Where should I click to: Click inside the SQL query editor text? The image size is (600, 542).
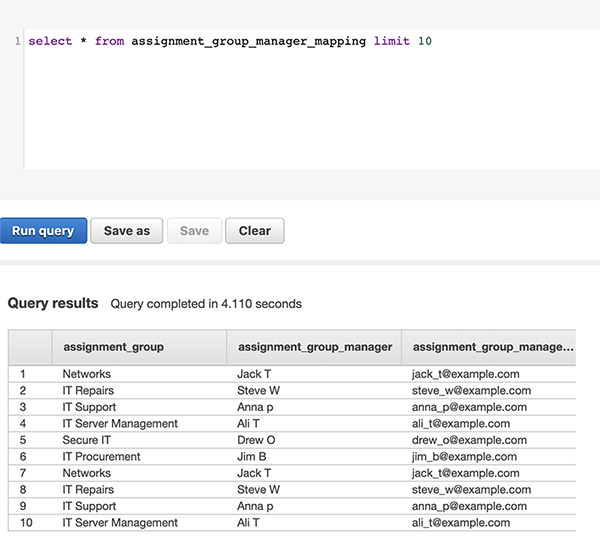(230, 42)
